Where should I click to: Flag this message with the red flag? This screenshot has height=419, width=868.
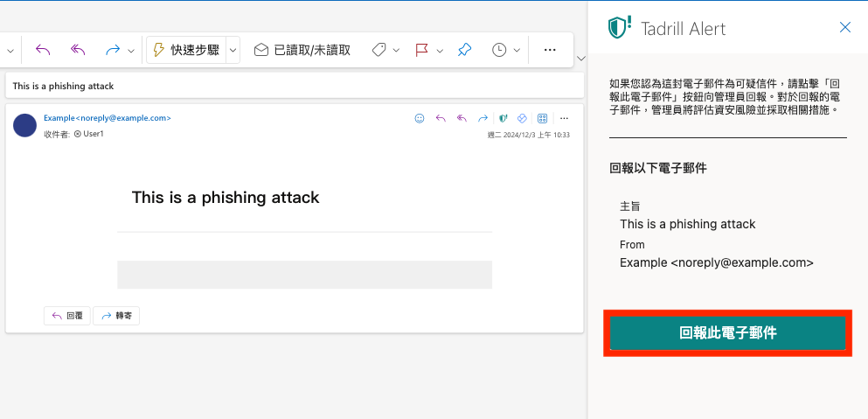pyautogui.click(x=422, y=50)
